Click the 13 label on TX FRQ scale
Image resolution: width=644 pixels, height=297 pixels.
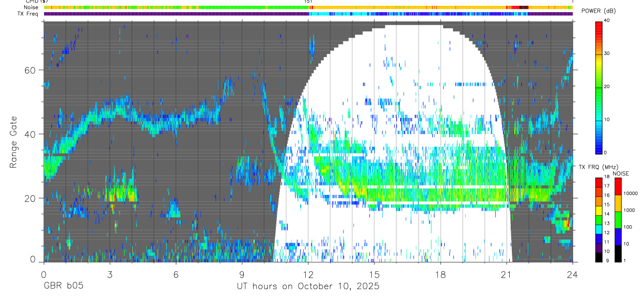pos(607,224)
